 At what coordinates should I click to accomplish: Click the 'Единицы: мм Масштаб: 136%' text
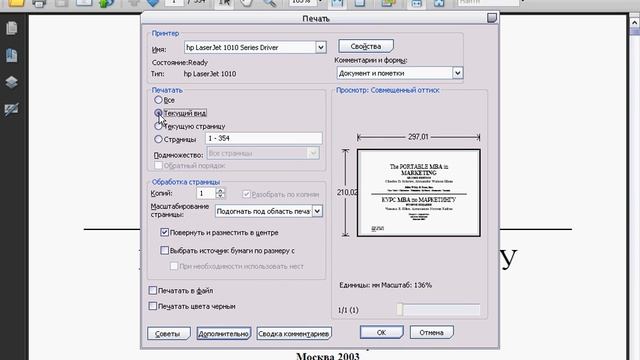[385, 285]
